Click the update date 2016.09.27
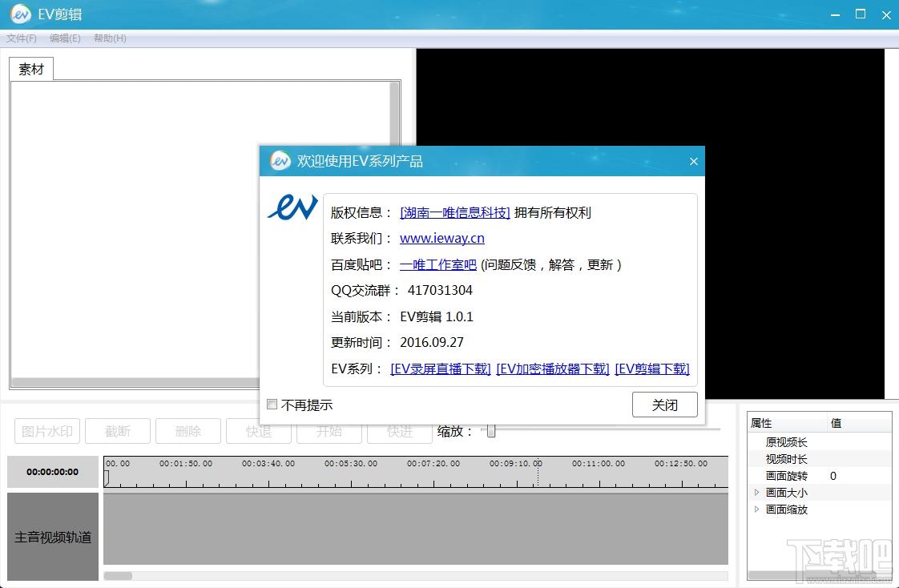 pos(432,342)
